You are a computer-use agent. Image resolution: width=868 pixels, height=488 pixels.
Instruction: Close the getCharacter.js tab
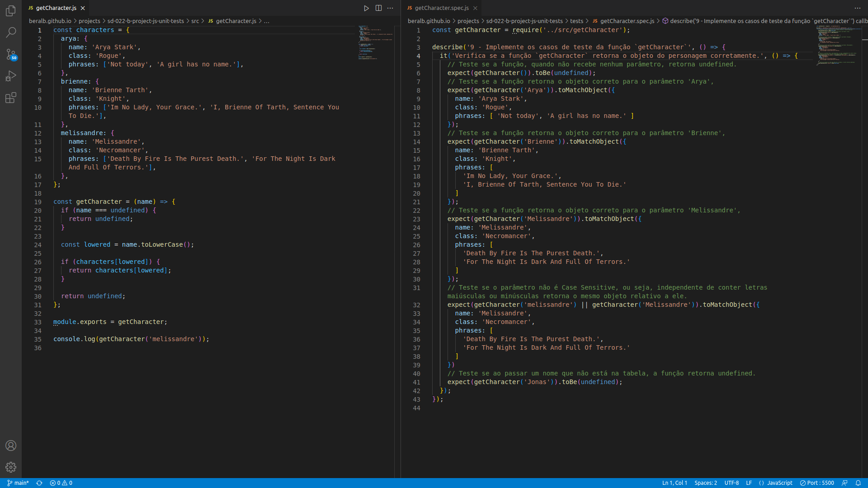point(83,8)
